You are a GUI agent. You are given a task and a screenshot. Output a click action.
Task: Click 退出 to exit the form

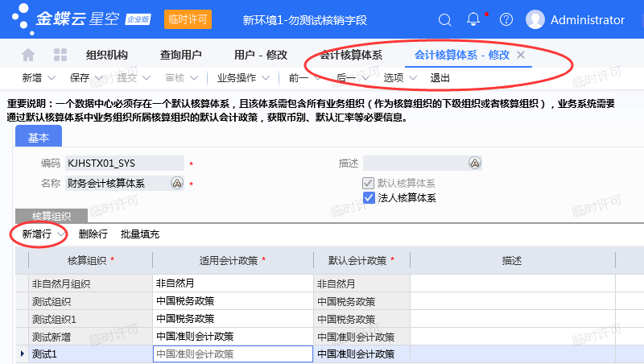(x=440, y=77)
